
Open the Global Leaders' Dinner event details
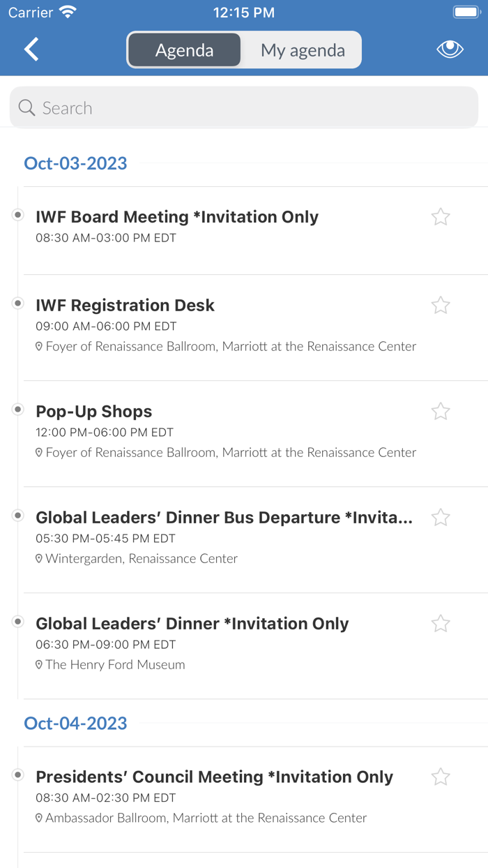[192, 623]
